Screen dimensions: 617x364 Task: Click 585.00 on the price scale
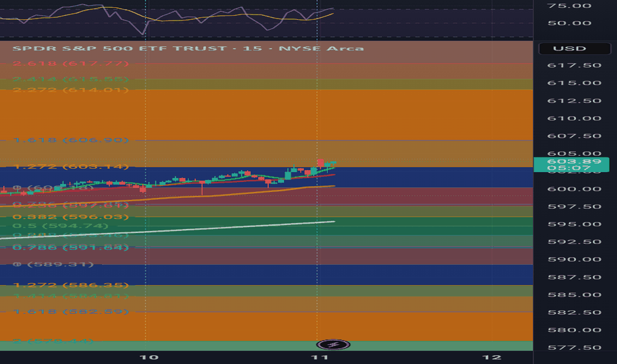pyautogui.click(x=574, y=295)
